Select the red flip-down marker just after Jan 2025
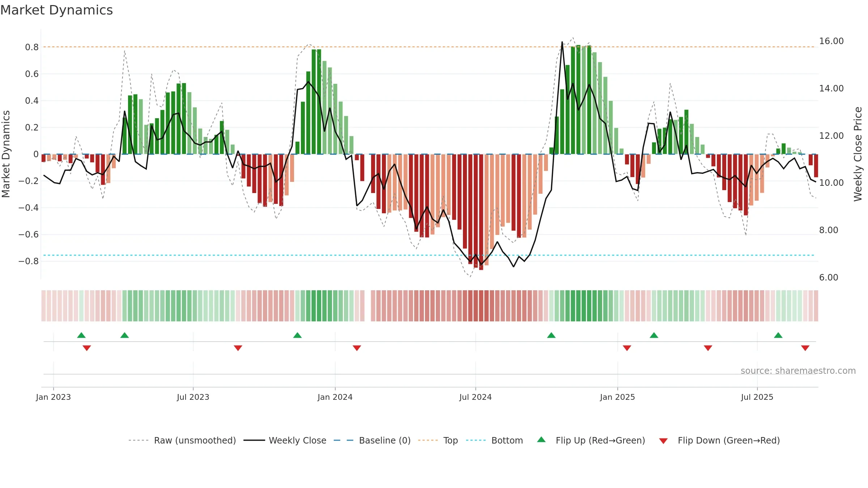The image size is (868, 488). tap(627, 348)
